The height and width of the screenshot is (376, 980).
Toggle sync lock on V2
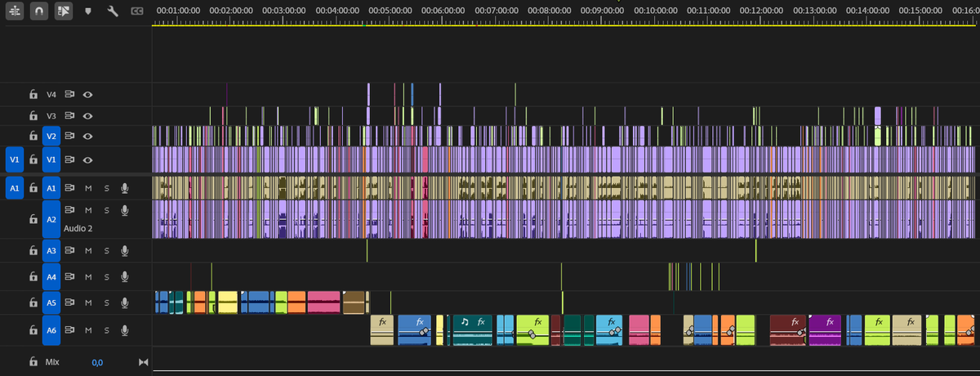pyautogui.click(x=70, y=137)
